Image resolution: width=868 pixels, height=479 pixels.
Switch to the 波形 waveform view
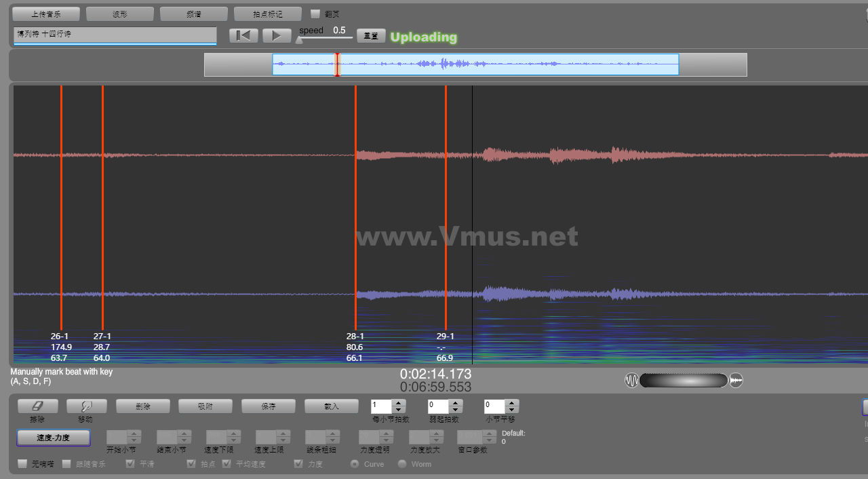click(x=119, y=14)
